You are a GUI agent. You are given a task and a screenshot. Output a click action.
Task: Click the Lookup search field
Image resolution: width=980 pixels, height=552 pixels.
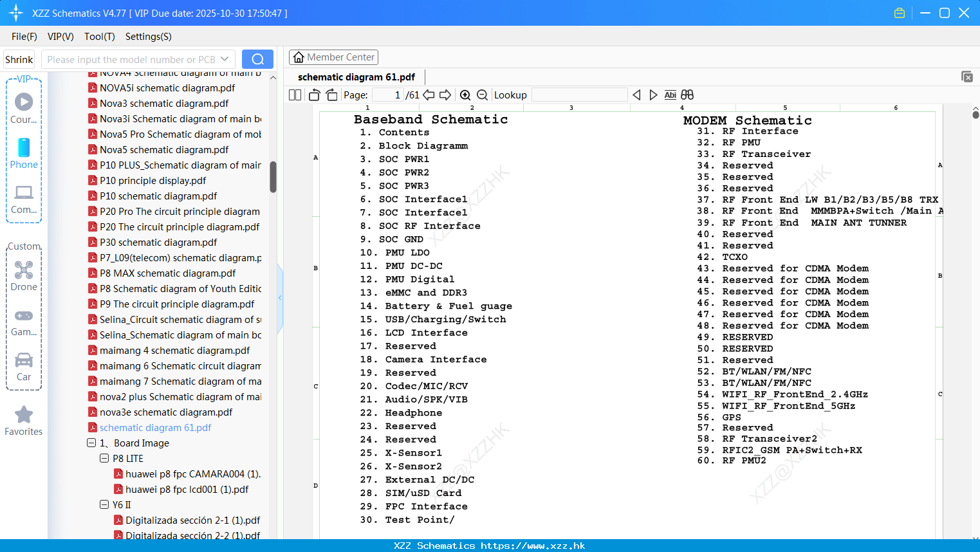point(580,95)
